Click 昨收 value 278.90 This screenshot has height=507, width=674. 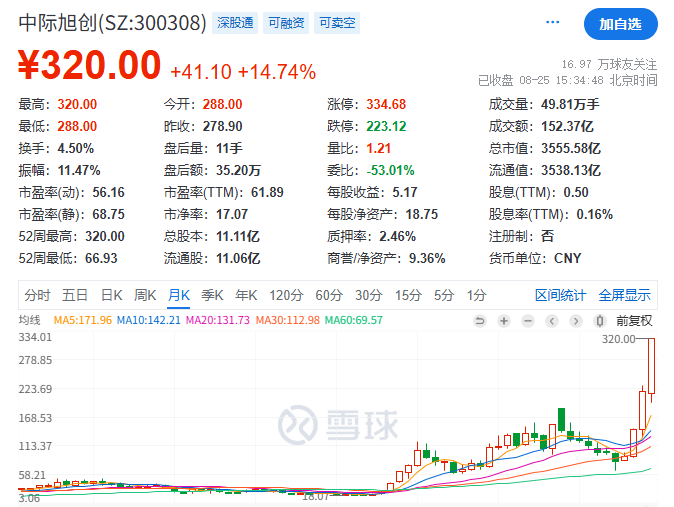[x=222, y=126]
